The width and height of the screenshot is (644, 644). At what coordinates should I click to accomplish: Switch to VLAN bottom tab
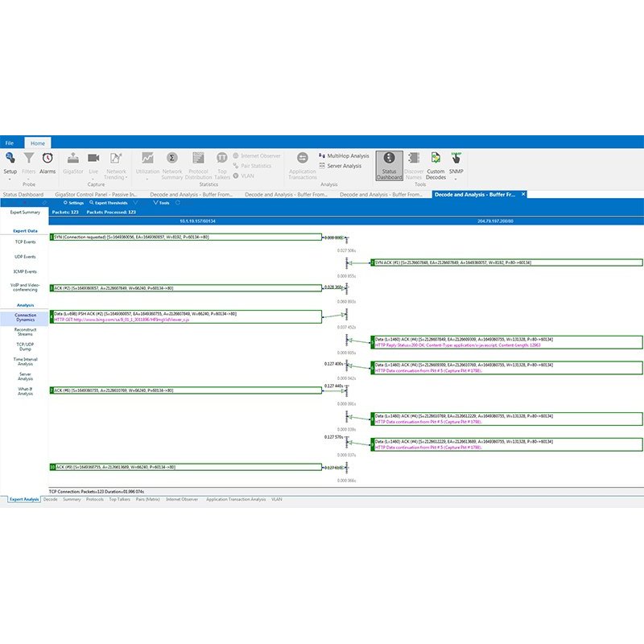coord(276,499)
